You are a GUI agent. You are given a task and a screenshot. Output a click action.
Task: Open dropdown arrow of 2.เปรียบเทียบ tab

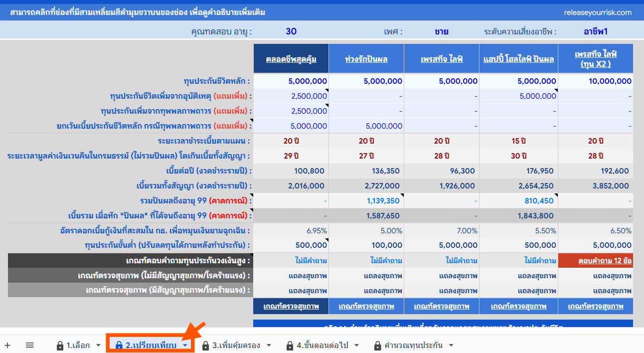(185, 346)
